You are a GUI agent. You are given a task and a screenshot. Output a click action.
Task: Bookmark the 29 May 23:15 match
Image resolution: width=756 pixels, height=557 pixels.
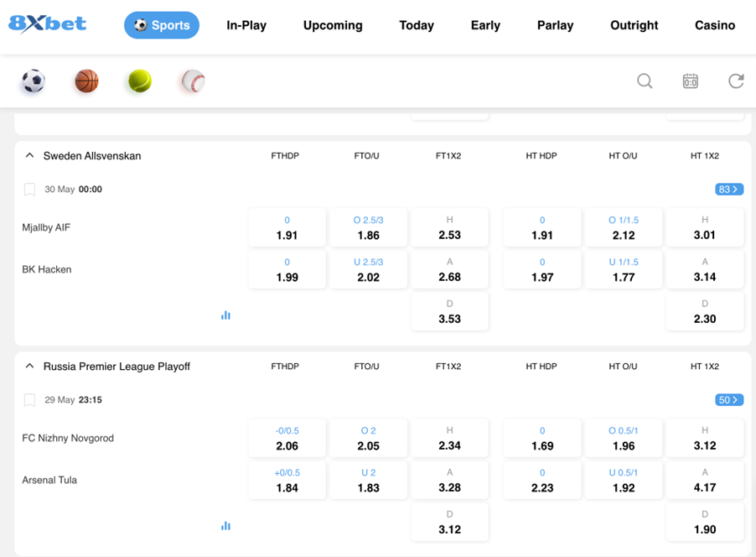coord(30,400)
